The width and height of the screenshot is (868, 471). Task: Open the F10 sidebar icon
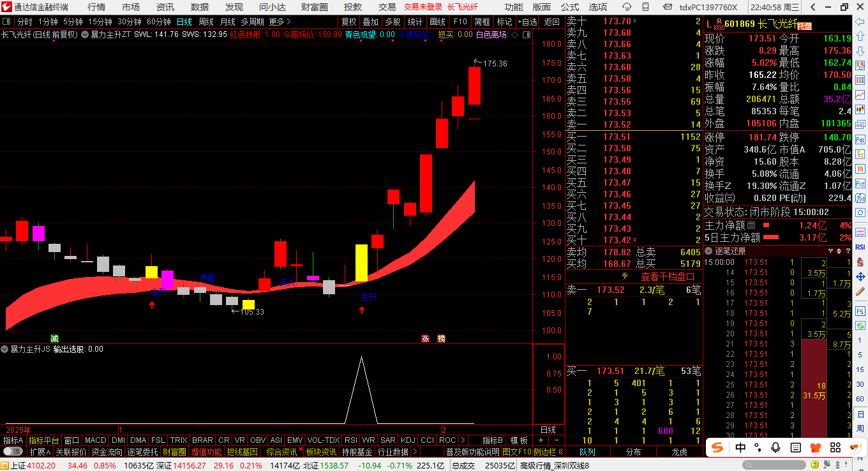[860, 139]
